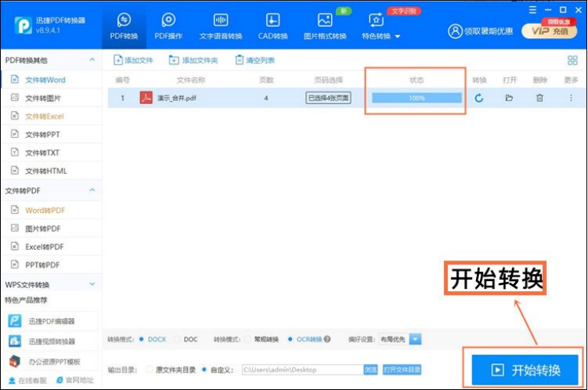This screenshot has width=588, height=390.
Task: Select the DOC output format
Action: click(x=184, y=339)
